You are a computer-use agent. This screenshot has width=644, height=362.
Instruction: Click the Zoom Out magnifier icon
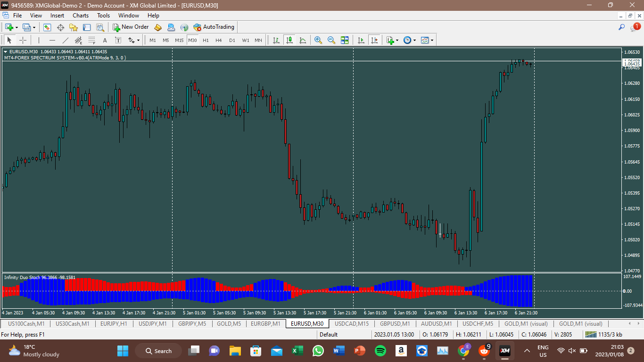[331, 40]
